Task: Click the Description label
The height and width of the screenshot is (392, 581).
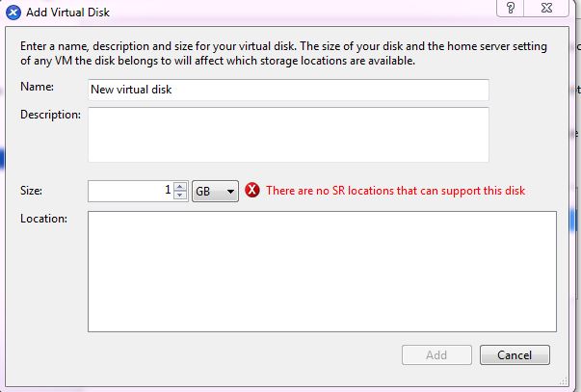Action: pos(50,115)
